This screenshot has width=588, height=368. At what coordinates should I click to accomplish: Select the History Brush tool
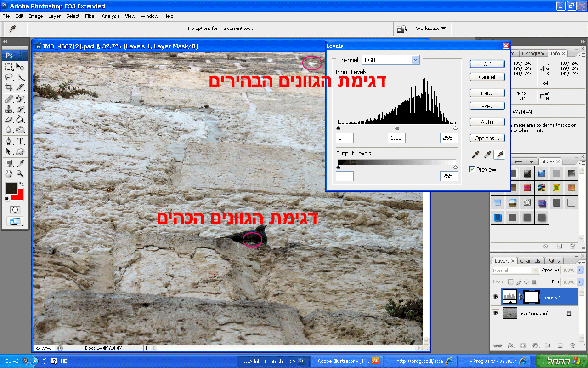(x=20, y=109)
